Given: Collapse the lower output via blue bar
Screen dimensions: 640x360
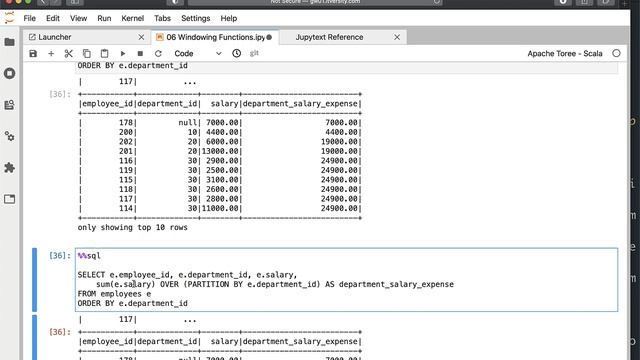Looking at the screenshot, I should coord(34,337).
